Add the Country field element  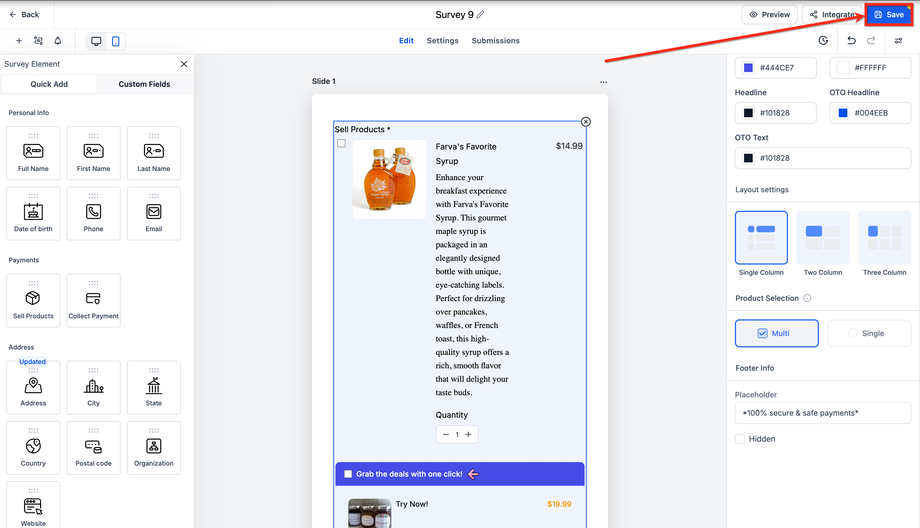point(33,448)
